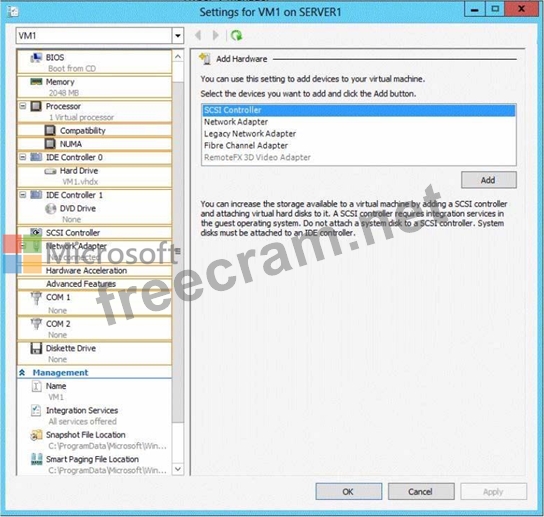
Task: Select Legacy Network Adapter in device list
Action: 358,134
